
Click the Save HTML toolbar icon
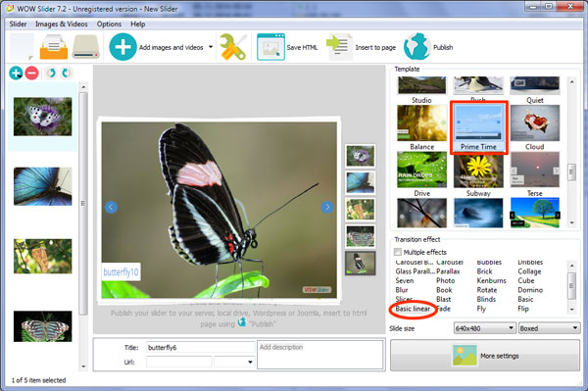click(270, 47)
